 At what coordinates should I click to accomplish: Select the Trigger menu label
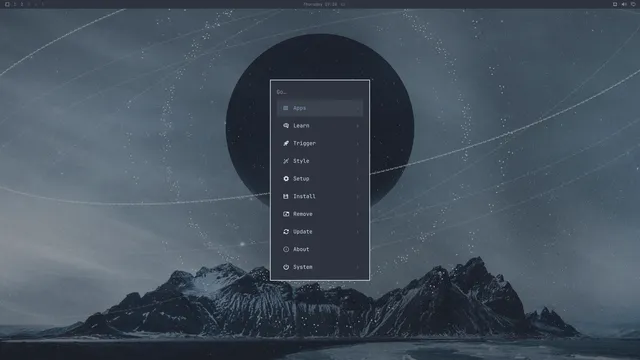(x=304, y=143)
